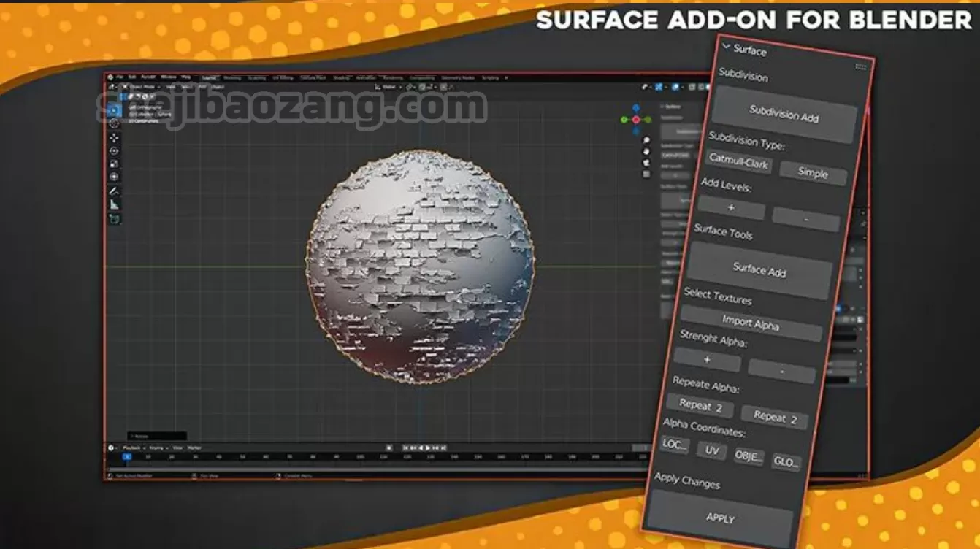This screenshot has height=549, width=980.
Task: Click the viewport zoom magnifier icon
Action: [x=646, y=140]
